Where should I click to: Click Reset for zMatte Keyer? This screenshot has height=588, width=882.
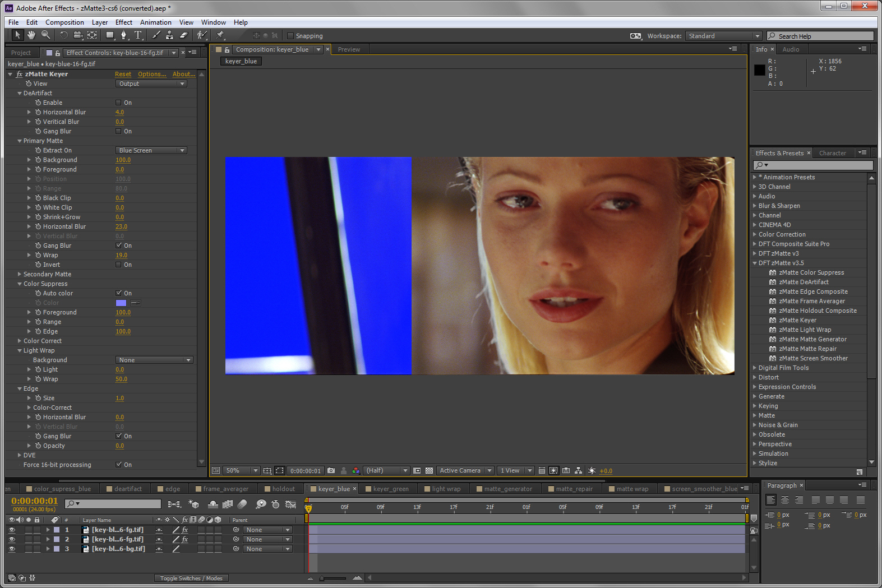pyautogui.click(x=123, y=74)
